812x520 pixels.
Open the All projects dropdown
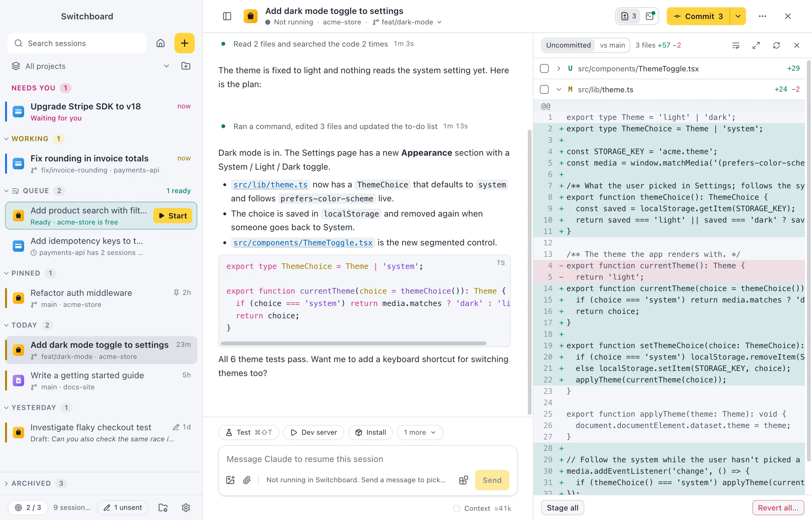pyautogui.click(x=90, y=66)
